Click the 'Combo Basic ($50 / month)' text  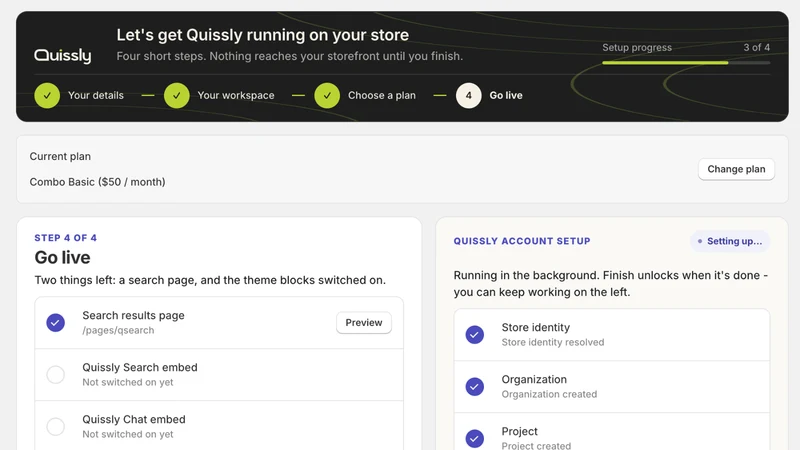click(x=97, y=182)
